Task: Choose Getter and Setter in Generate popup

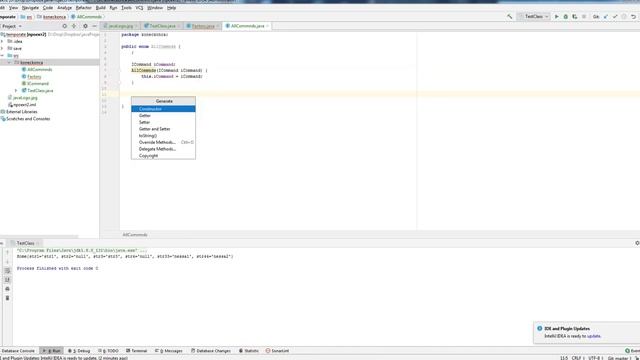Action: [x=163, y=129]
